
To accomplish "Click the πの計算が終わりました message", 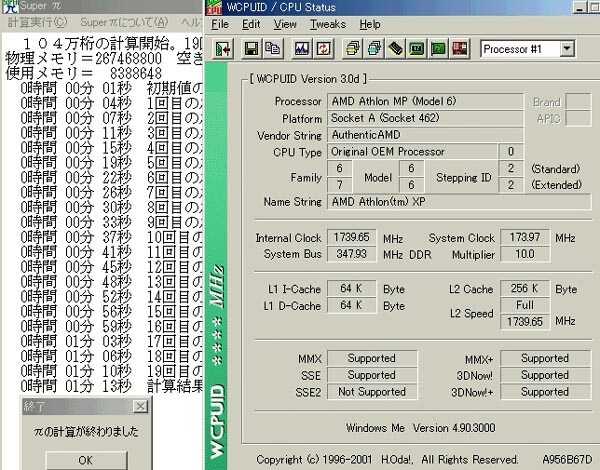I will [x=86, y=432].
